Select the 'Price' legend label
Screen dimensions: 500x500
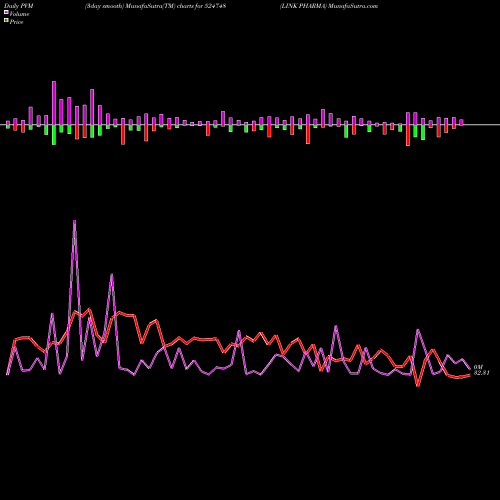point(16,22)
